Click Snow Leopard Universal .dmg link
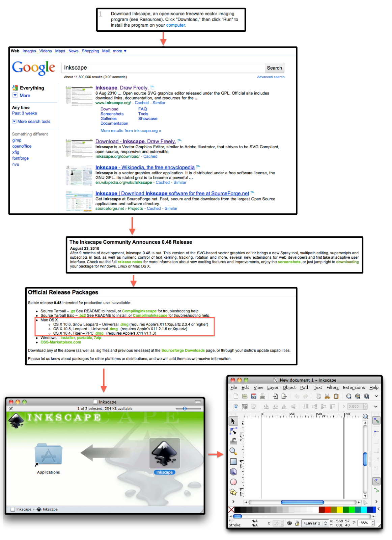This screenshot has width=392, height=540. pos(124,324)
